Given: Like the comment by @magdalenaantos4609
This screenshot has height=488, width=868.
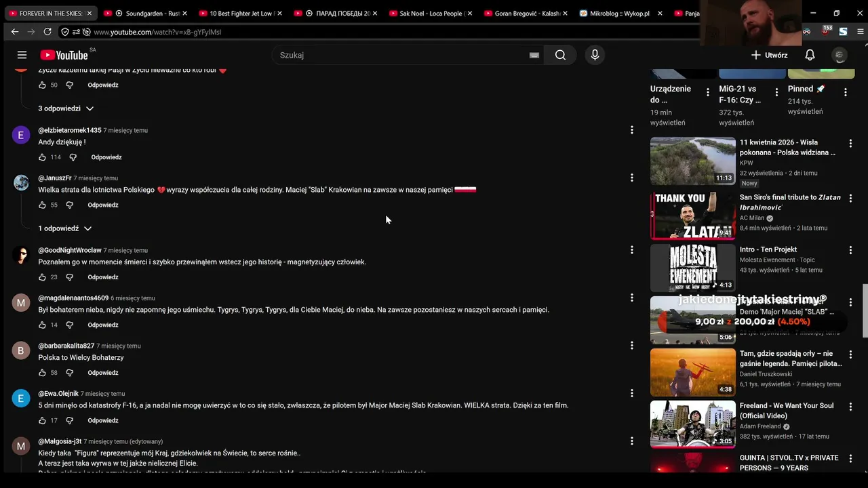Looking at the screenshot, I should point(42,325).
